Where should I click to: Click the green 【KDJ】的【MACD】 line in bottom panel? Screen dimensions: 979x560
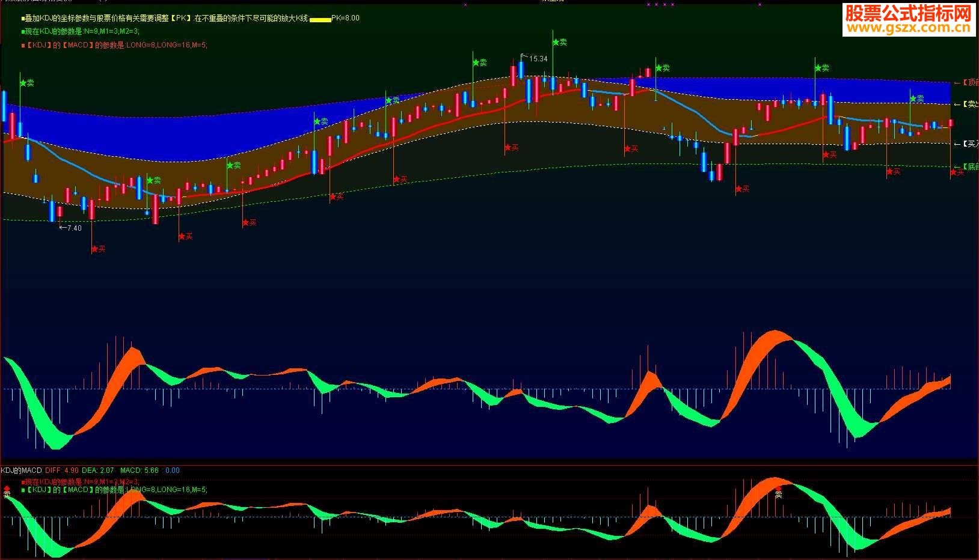tap(114, 490)
